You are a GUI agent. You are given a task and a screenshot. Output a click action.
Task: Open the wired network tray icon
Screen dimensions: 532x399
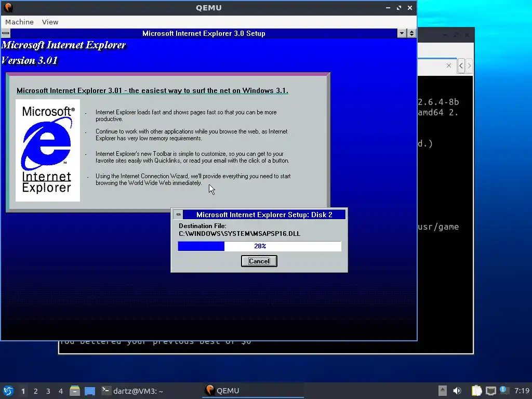tap(490, 391)
